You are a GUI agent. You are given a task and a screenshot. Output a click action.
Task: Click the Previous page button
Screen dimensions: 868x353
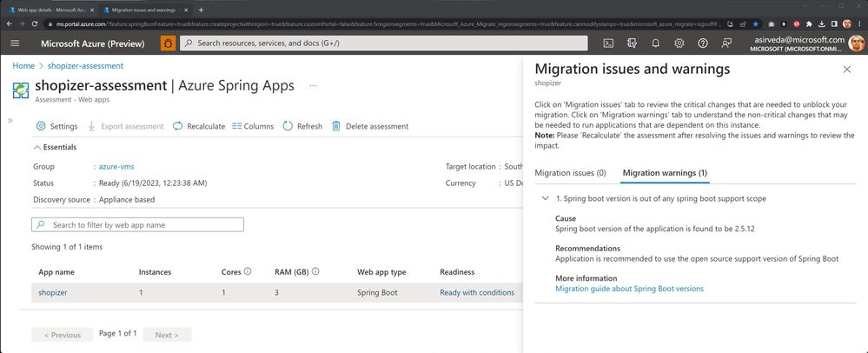click(63, 335)
